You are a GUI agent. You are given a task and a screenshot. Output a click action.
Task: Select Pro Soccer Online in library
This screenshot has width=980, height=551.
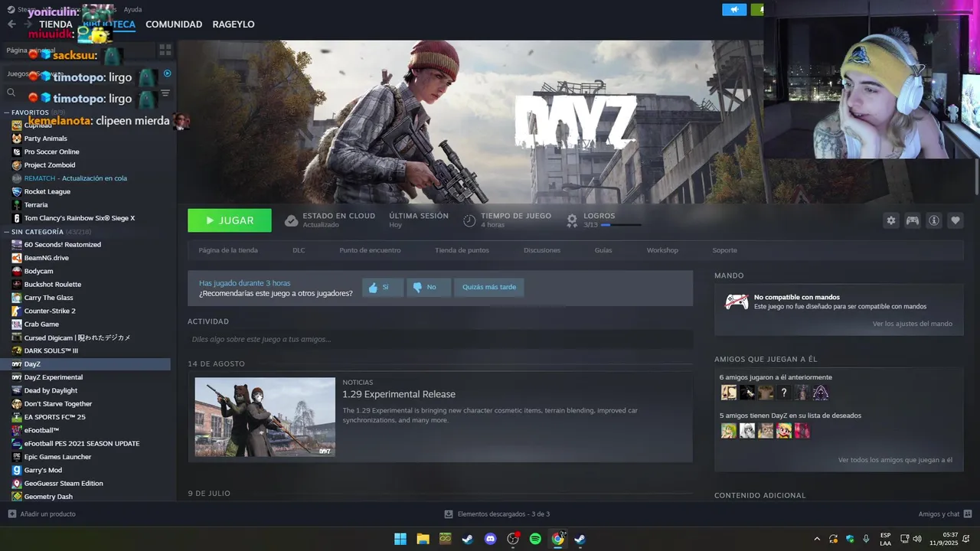[51, 152]
